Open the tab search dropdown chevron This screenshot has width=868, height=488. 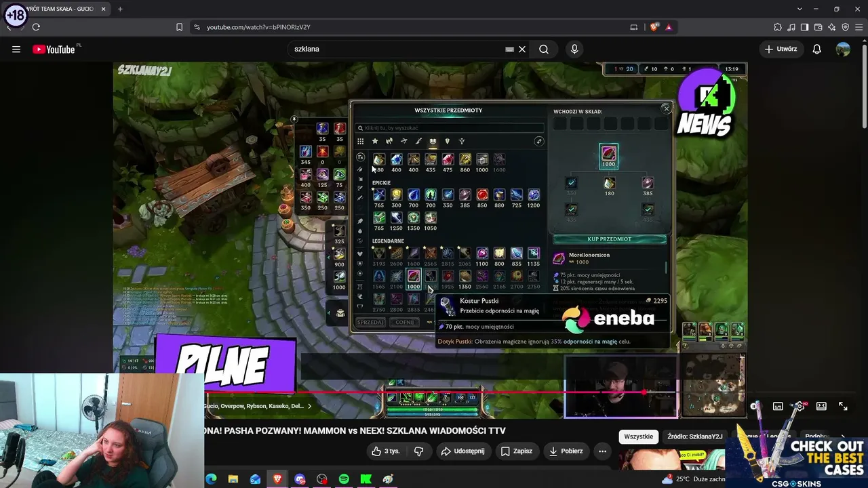click(x=800, y=9)
